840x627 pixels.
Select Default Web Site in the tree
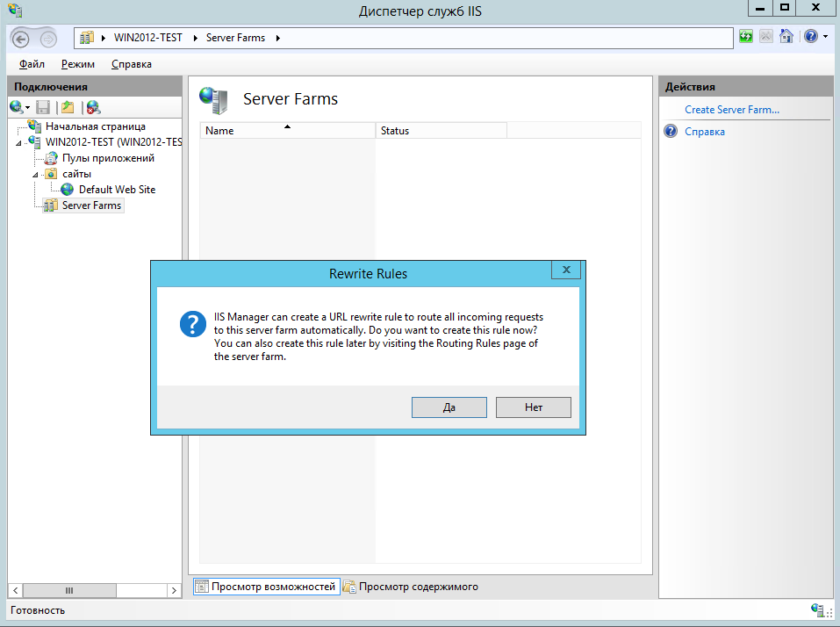tap(117, 190)
